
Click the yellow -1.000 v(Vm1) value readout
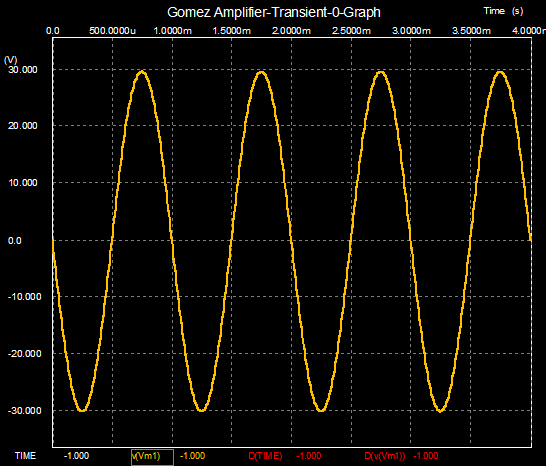(193, 456)
